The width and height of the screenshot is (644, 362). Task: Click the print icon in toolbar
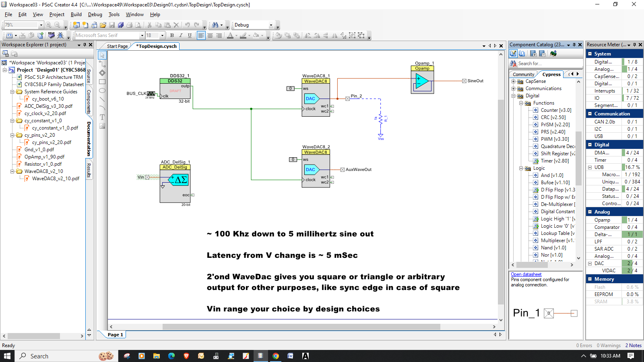[130, 25]
